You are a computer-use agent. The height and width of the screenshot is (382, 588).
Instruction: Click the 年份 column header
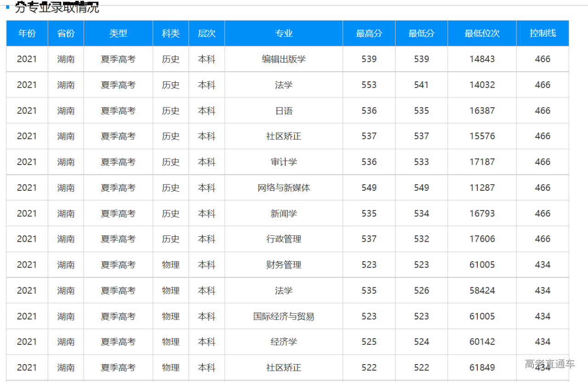tap(27, 33)
